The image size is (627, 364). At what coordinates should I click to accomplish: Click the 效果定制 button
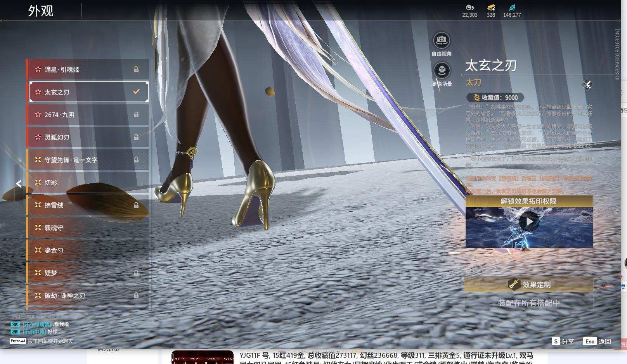click(529, 285)
